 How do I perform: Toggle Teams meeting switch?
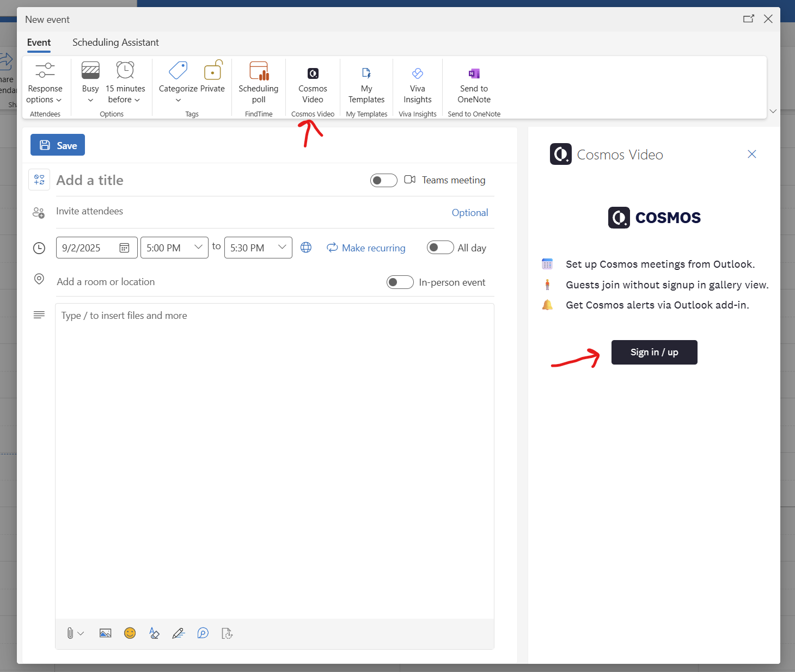(x=384, y=180)
